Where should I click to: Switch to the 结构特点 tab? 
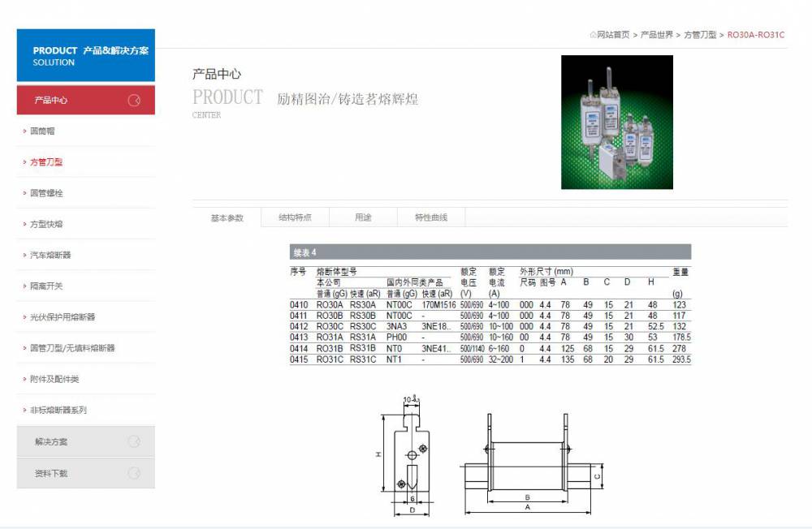click(x=295, y=217)
